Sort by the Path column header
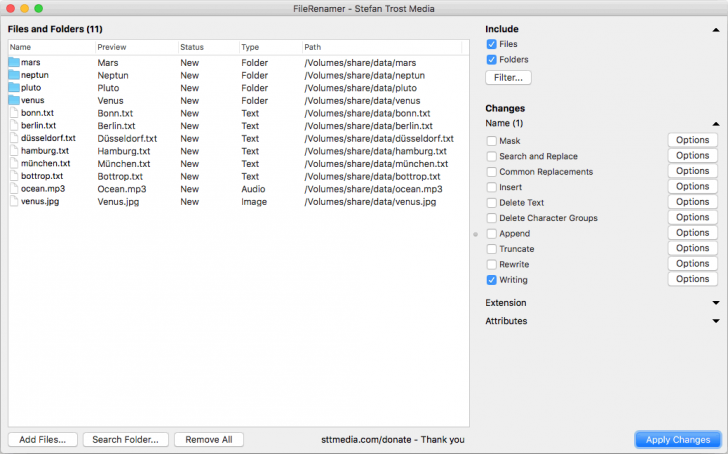Viewport: 728px width, 454px height. coord(382,47)
